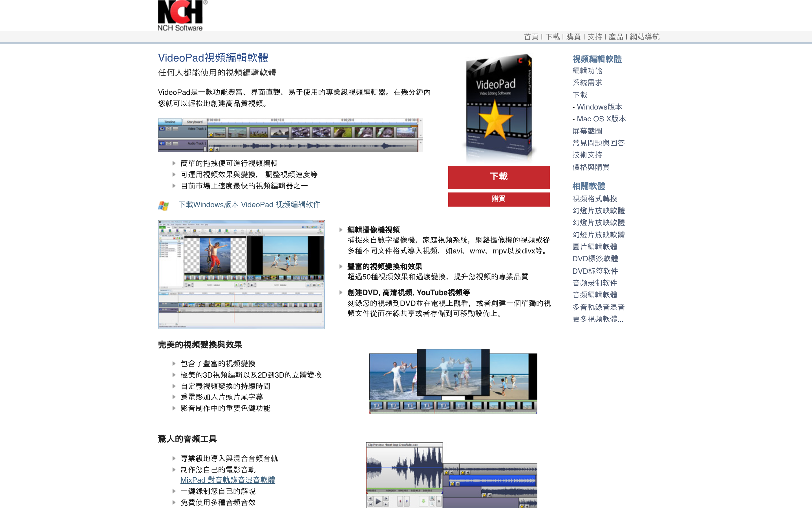Click bullet text 自定義視頻變換的持續時間
This screenshot has width=812, height=508.
(x=226, y=386)
